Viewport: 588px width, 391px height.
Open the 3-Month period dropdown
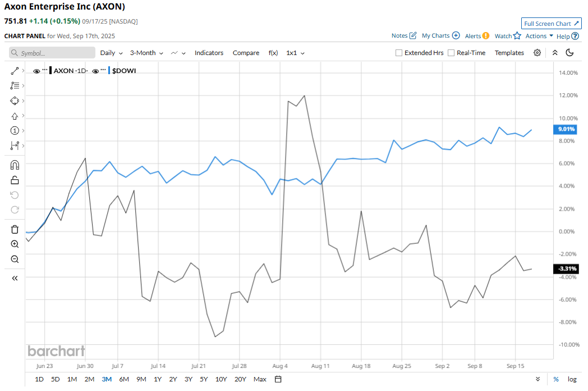(x=146, y=53)
